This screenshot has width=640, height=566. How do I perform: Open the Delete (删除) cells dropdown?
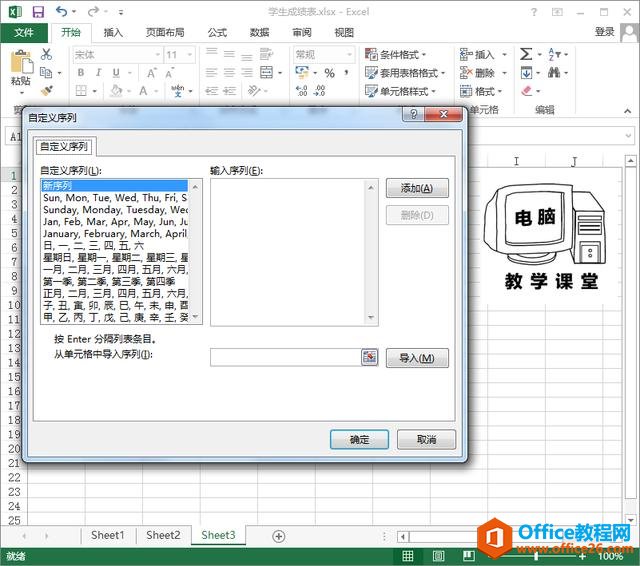coord(504,73)
